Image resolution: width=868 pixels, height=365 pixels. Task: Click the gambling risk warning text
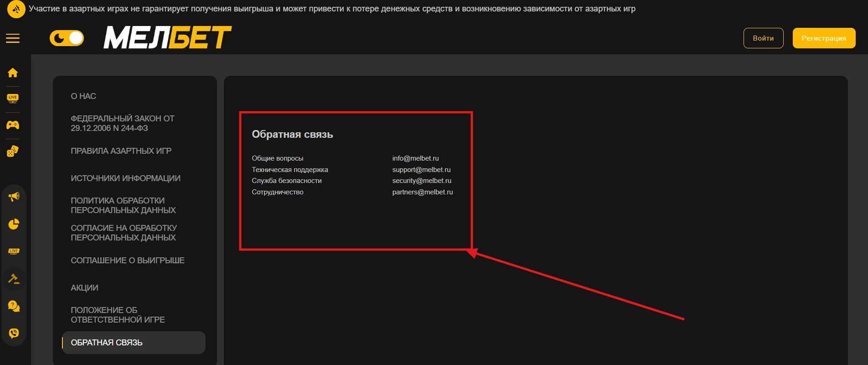(332, 9)
